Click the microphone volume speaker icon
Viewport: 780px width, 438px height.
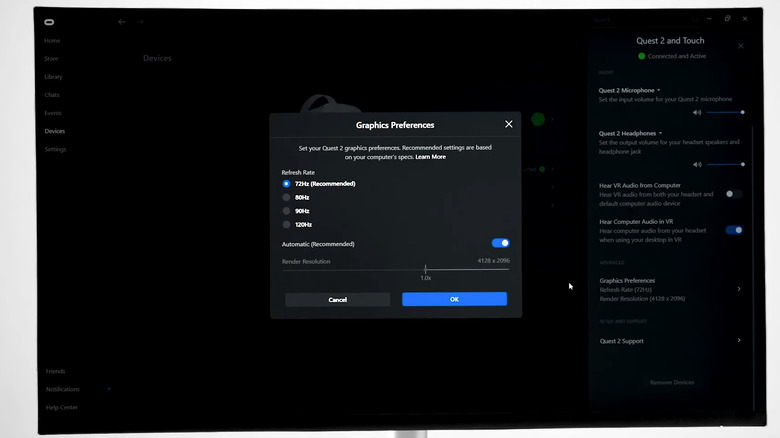(697, 112)
